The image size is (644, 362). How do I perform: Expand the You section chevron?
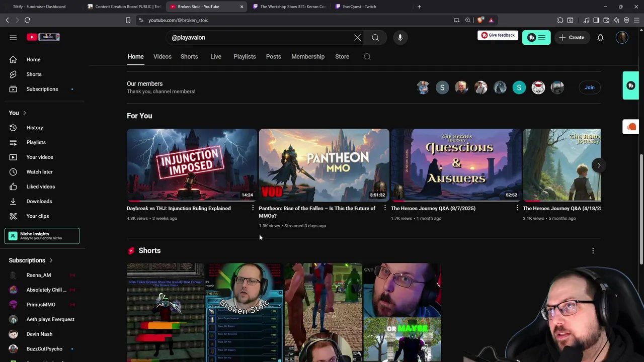(24, 113)
